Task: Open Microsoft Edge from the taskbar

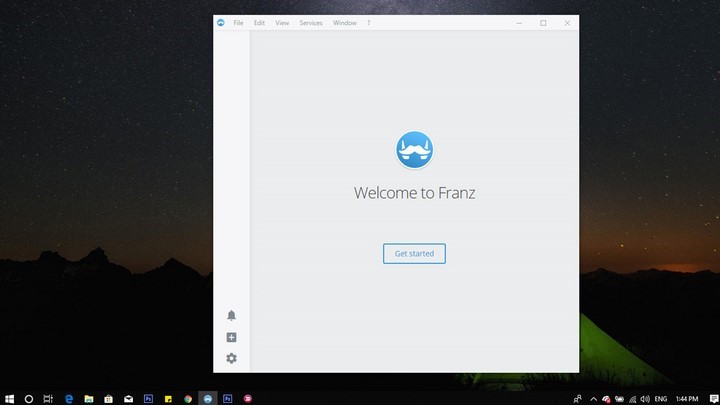Action: click(69, 398)
